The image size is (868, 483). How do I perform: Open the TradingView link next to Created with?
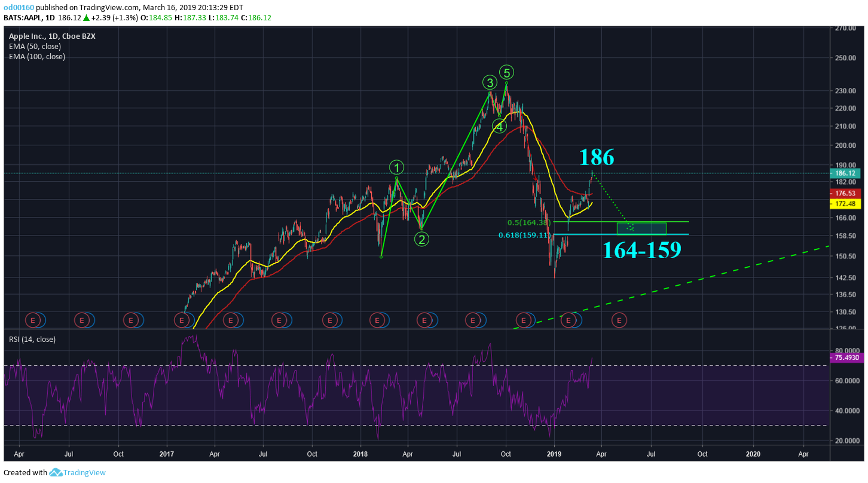85,473
